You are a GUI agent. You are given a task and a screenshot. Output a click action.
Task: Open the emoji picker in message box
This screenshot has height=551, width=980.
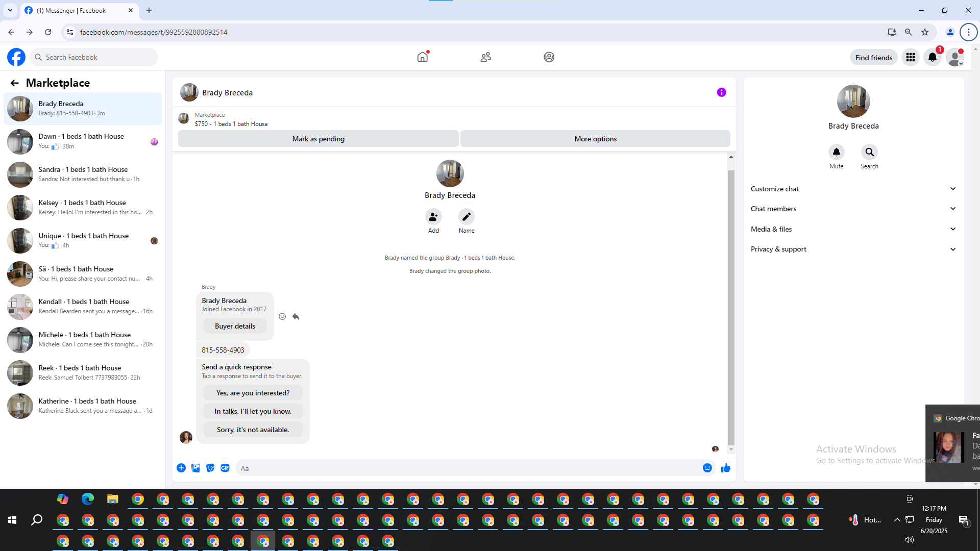[x=707, y=468]
